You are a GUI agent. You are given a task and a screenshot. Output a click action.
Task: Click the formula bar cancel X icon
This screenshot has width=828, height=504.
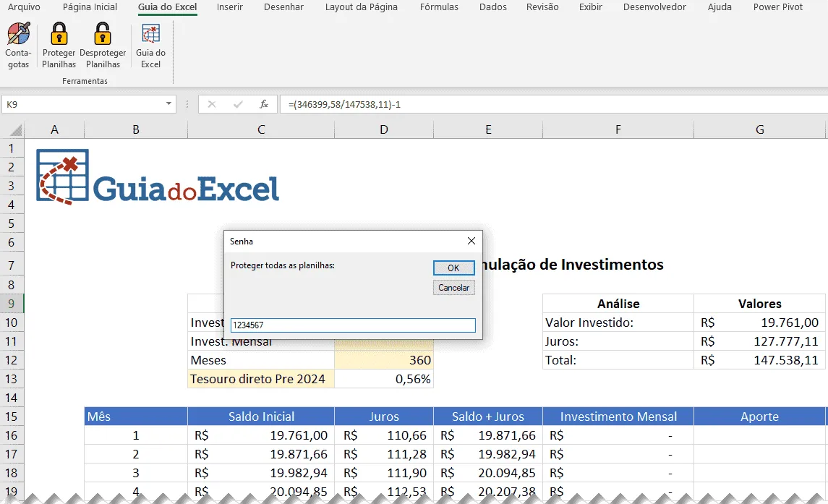tap(212, 104)
